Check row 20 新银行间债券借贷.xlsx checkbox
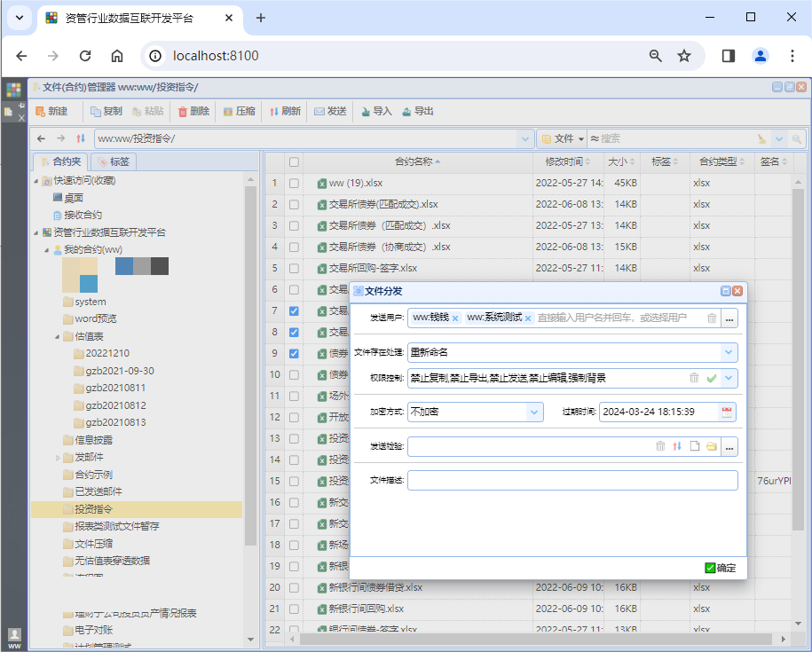Screen dimensions: 812x652 (294, 587)
